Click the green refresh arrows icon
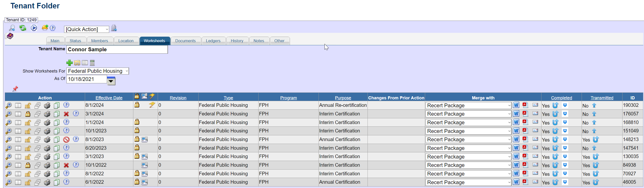This screenshot has height=188, width=644. (x=23, y=28)
